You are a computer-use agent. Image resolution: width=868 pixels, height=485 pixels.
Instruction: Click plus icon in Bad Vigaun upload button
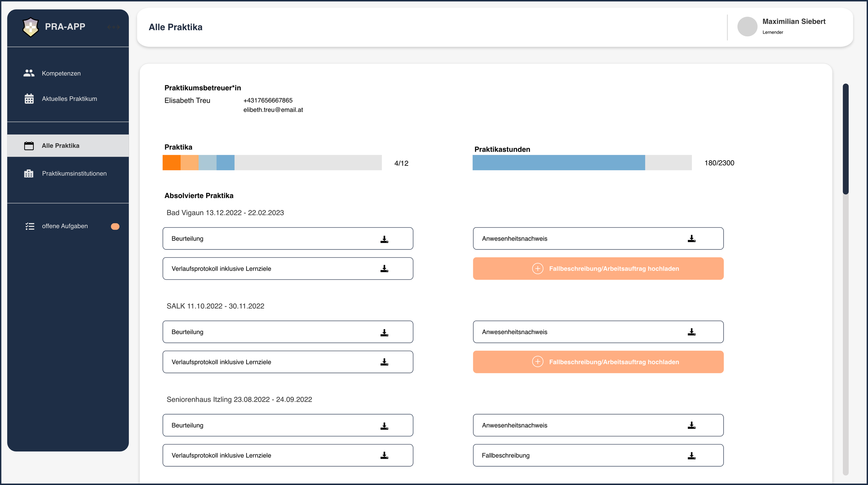point(537,269)
